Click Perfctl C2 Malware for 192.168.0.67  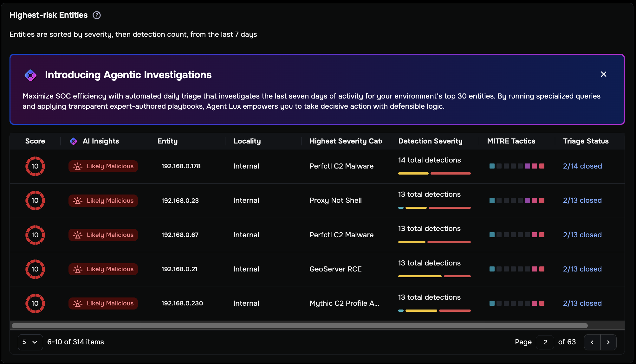[341, 235]
